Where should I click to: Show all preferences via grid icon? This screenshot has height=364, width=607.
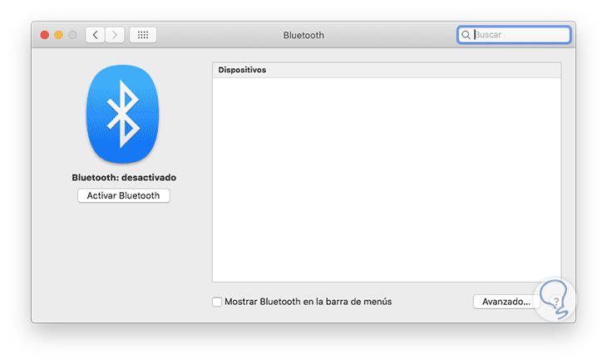click(x=143, y=35)
